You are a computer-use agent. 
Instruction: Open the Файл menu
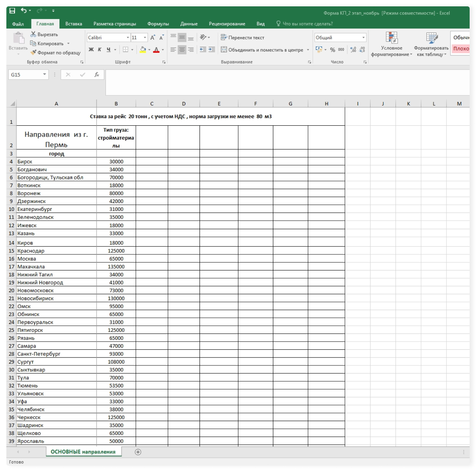tap(18, 24)
